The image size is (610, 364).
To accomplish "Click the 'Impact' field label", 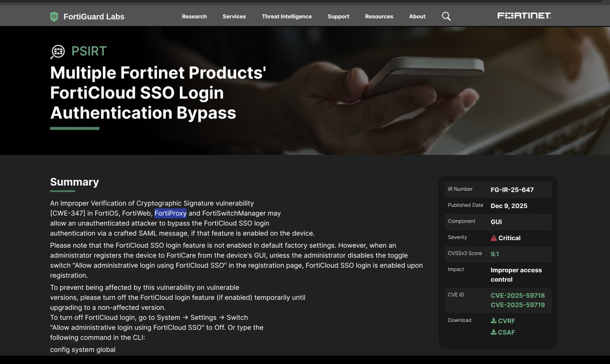I will 456,269.
